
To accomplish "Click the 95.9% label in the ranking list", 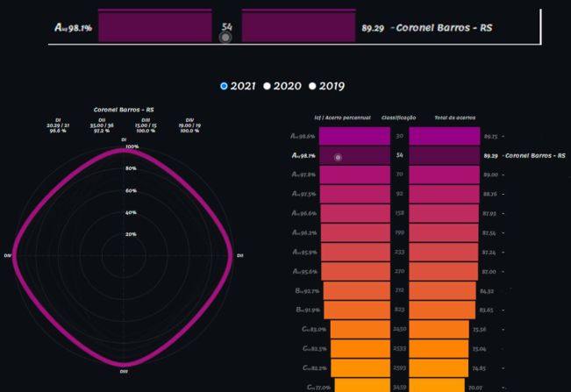I will 305,252.
